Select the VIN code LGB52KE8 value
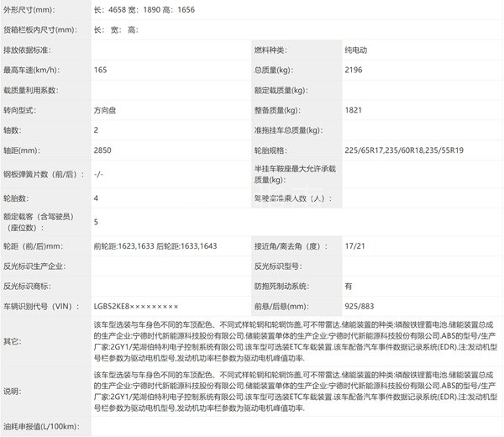The height and width of the screenshot is (437, 504). 136,306
